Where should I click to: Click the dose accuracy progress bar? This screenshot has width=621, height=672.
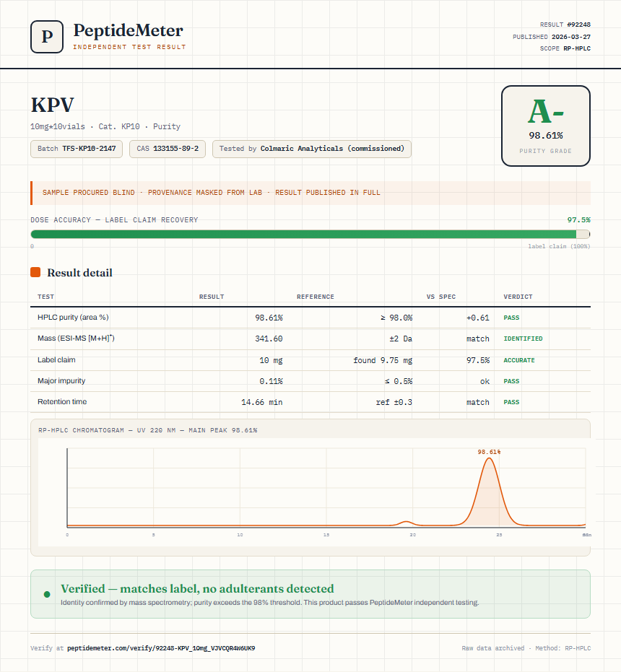310,234
